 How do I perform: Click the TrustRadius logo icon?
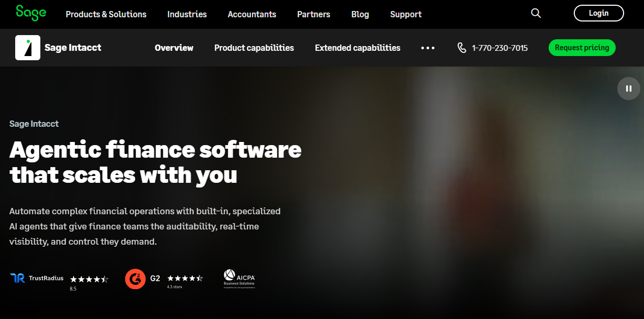click(x=17, y=278)
